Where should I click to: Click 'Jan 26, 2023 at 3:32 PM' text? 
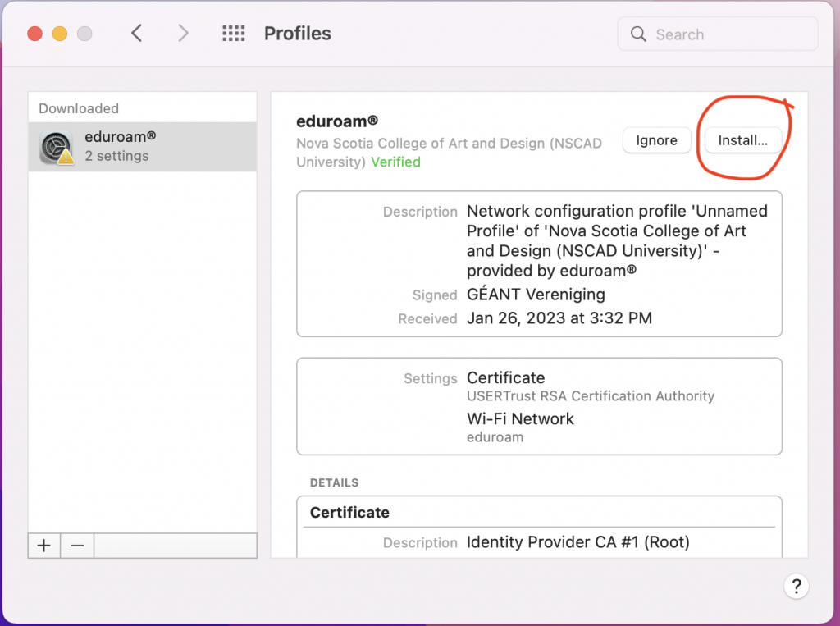pos(559,318)
